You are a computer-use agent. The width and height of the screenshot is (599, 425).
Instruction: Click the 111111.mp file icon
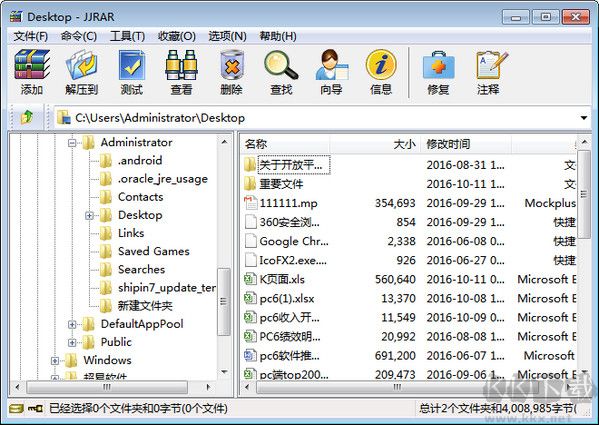[250, 203]
